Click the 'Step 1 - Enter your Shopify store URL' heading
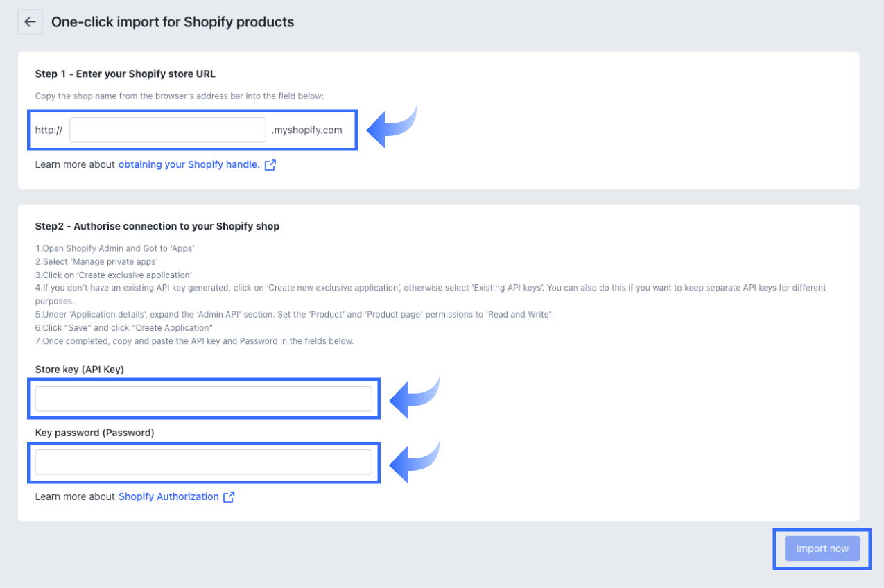The image size is (884, 588). (x=125, y=73)
